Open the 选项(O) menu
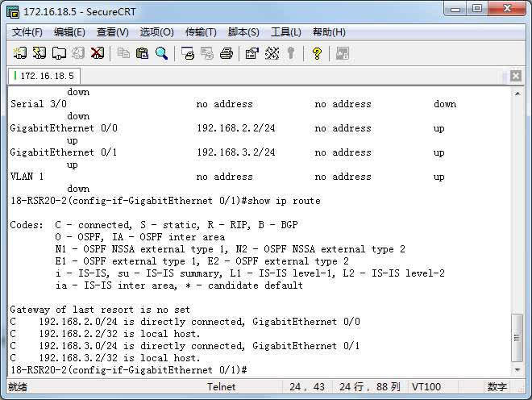This screenshot has width=532, height=400. [x=156, y=32]
